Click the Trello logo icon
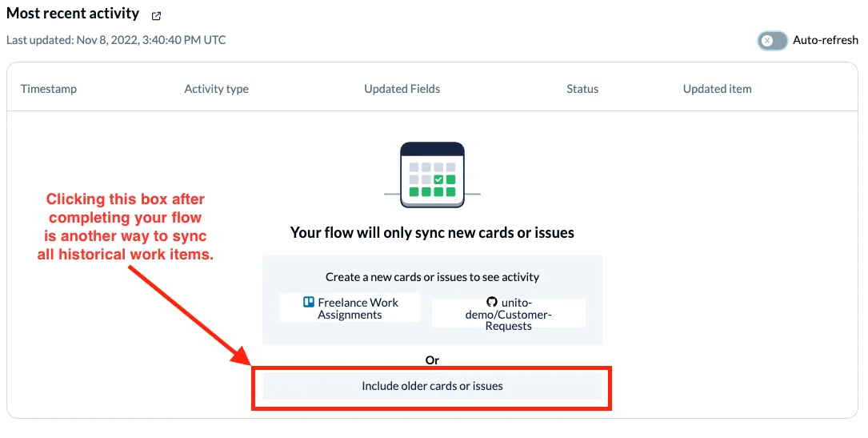The height and width of the screenshot is (438, 868). click(309, 303)
